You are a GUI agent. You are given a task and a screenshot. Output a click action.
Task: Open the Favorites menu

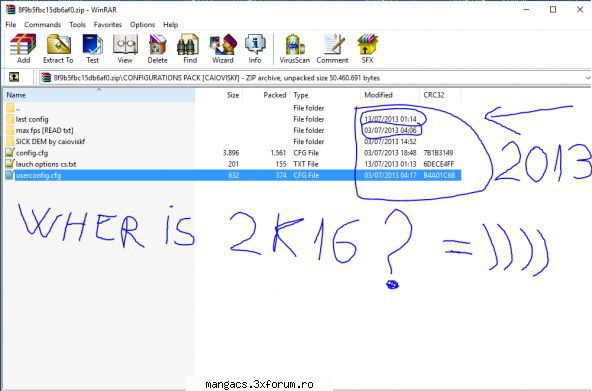click(x=108, y=25)
